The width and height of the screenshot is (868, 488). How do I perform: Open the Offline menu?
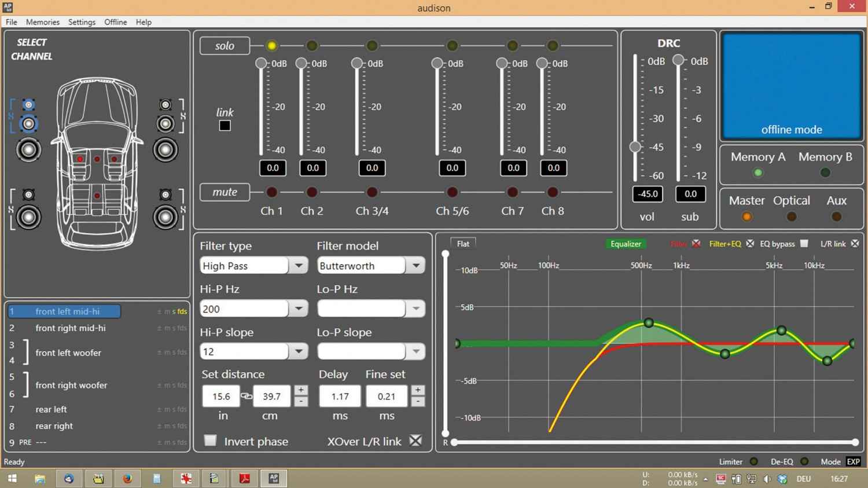(x=116, y=22)
